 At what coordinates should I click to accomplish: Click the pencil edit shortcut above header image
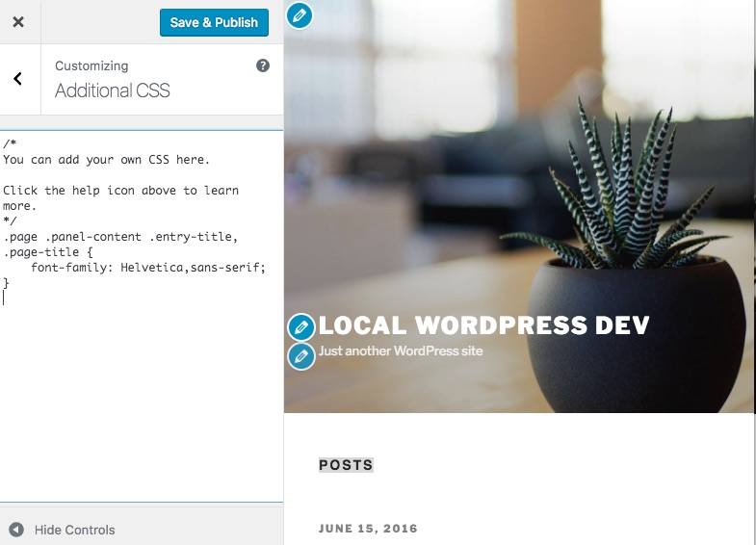point(300,15)
